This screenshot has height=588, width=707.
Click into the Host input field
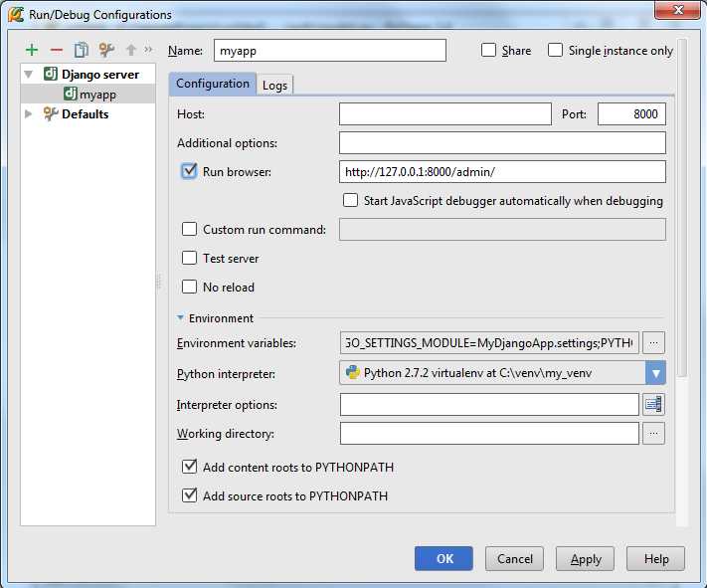coord(444,114)
